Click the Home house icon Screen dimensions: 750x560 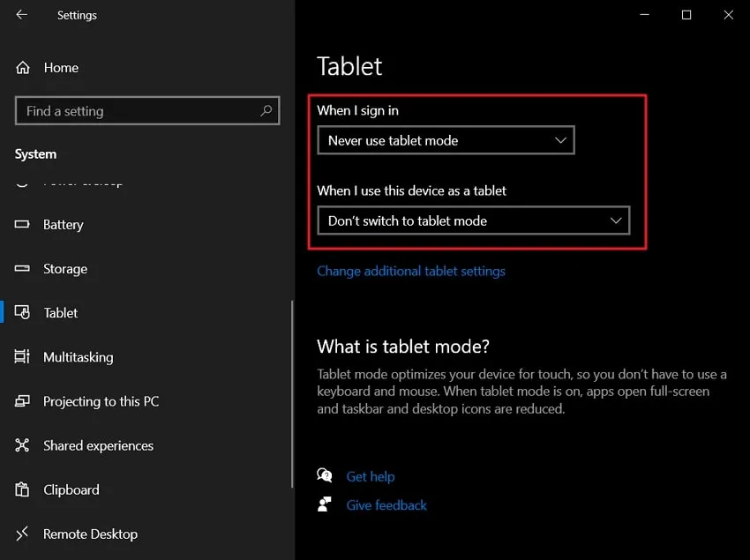coord(22,68)
